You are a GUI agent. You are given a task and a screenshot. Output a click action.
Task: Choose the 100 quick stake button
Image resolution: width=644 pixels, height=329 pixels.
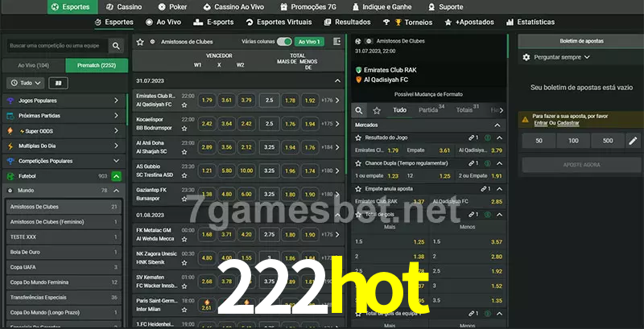point(573,141)
